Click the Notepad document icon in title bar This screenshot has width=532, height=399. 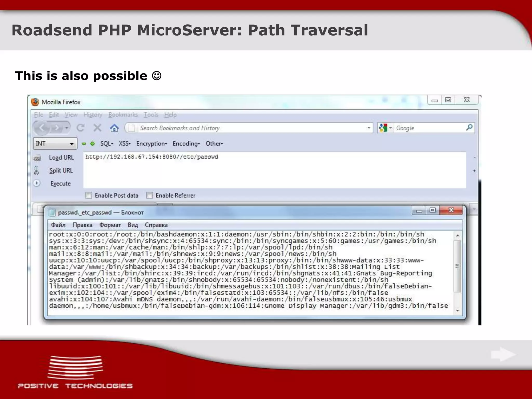[x=52, y=212]
